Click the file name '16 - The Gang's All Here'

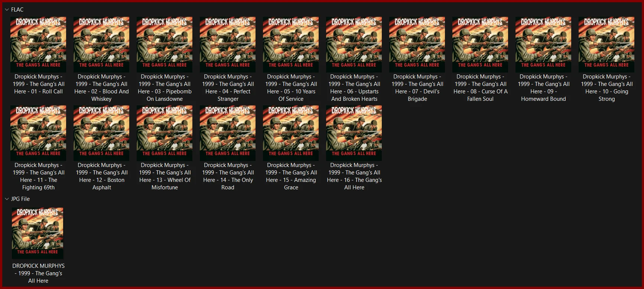[354, 176]
